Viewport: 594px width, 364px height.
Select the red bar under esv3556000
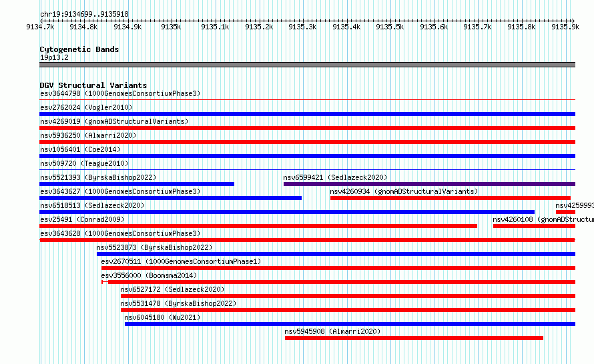pos(338,282)
